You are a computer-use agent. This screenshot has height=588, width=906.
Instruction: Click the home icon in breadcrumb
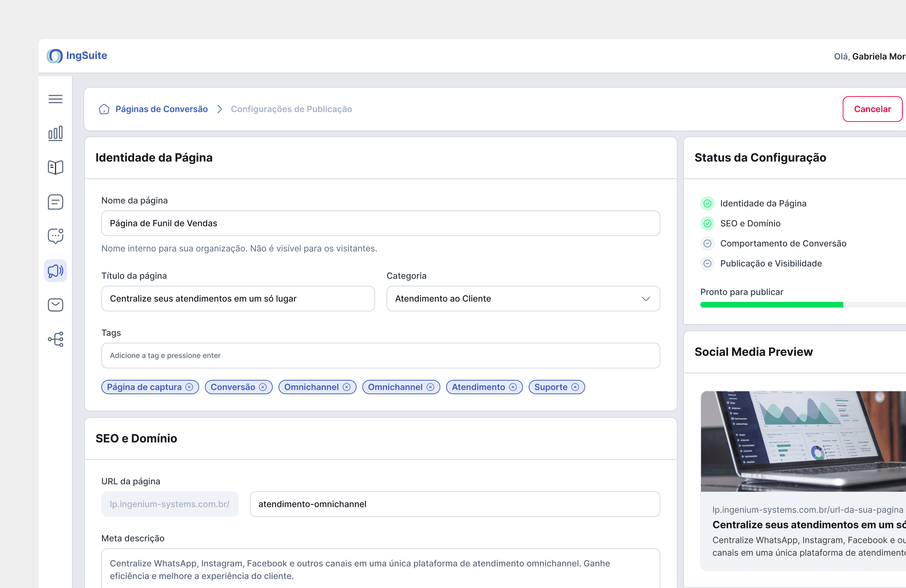coord(104,109)
